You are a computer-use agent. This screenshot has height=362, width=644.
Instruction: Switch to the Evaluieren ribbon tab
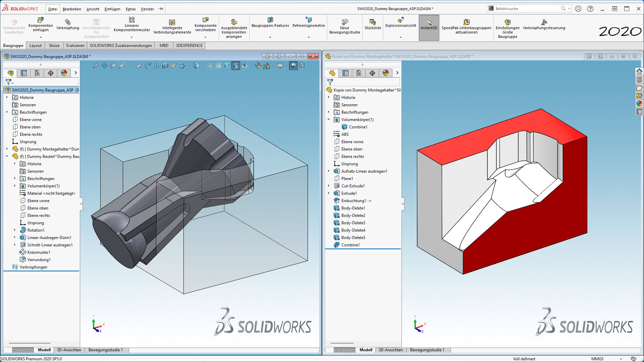75,46
